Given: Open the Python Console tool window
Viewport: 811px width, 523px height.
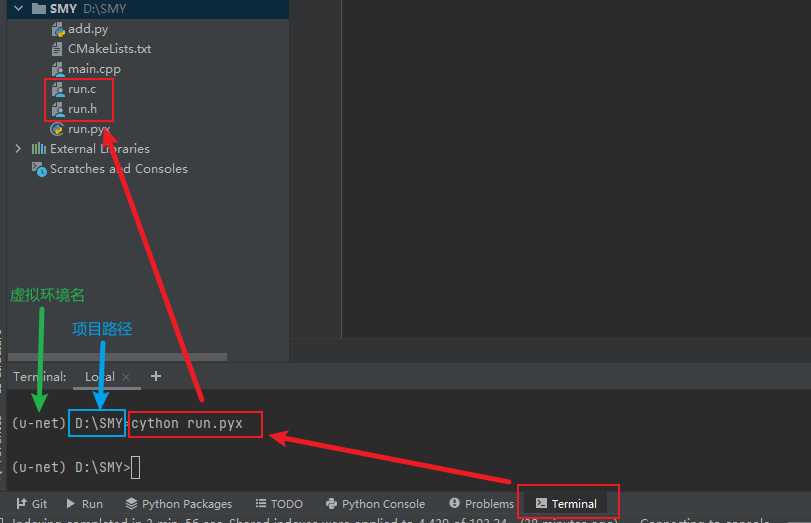Looking at the screenshot, I should [x=376, y=504].
